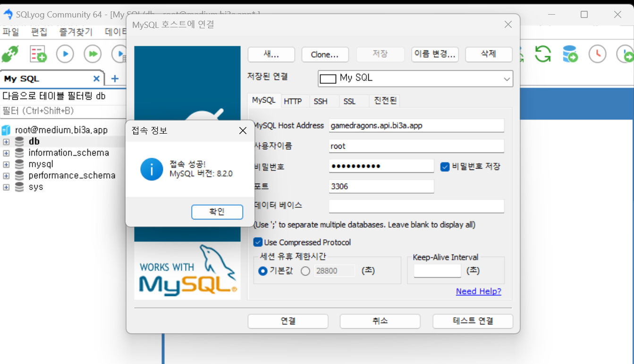Expand the mysql database node
634x364 pixels.
6,164
